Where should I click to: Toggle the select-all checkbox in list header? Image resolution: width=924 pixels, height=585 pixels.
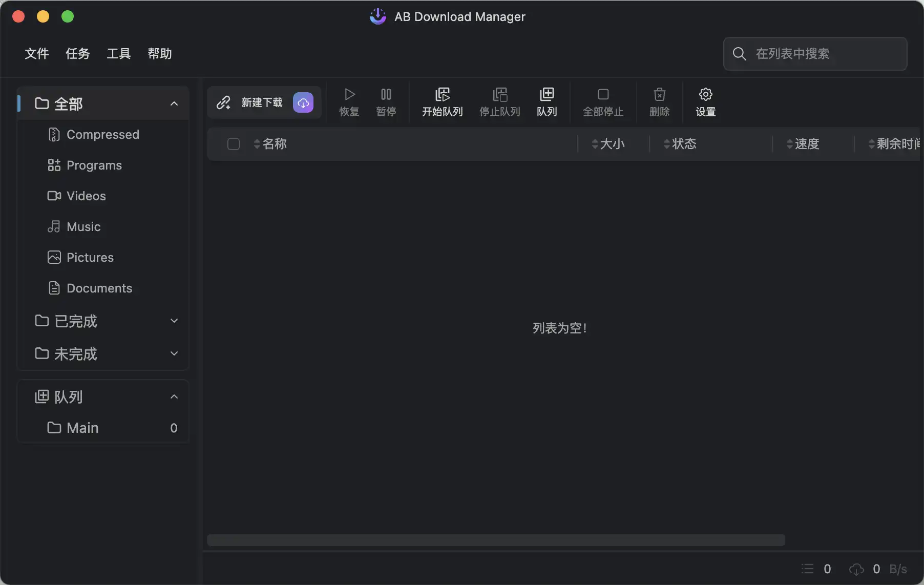tap(234, 144)
